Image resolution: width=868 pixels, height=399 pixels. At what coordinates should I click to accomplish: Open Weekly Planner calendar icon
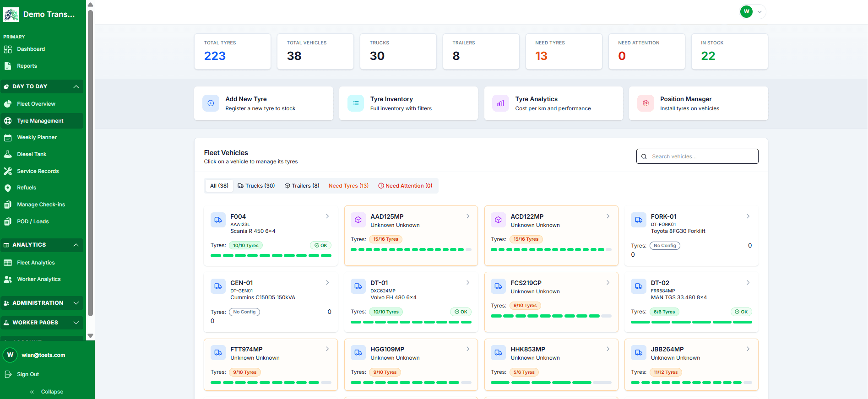8,137
